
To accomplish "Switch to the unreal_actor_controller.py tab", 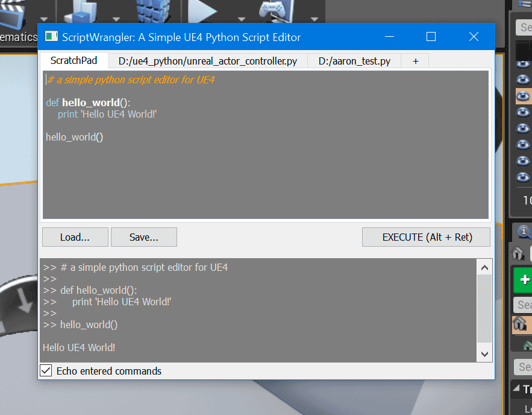I will tap(208, 61).
